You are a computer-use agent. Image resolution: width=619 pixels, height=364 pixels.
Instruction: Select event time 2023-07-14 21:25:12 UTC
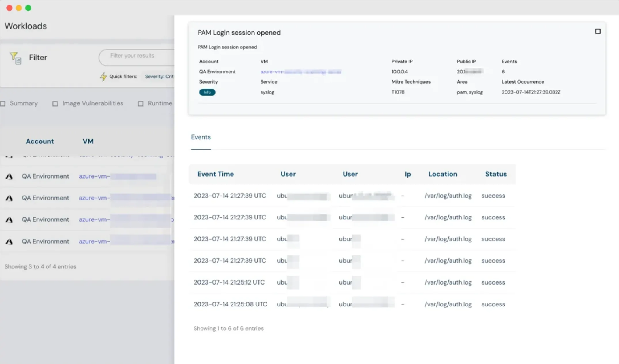229,283
